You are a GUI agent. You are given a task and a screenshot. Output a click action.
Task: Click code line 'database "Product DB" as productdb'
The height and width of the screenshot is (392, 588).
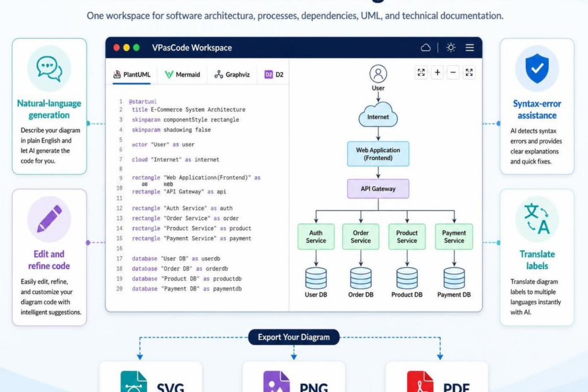click(187, 279)
